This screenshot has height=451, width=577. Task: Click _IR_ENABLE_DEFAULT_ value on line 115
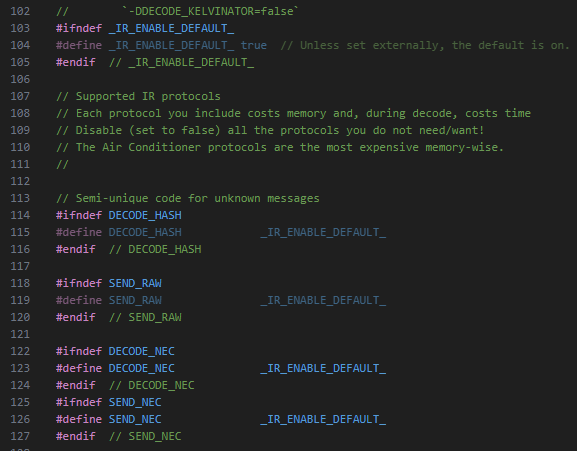tap(323, 232)
